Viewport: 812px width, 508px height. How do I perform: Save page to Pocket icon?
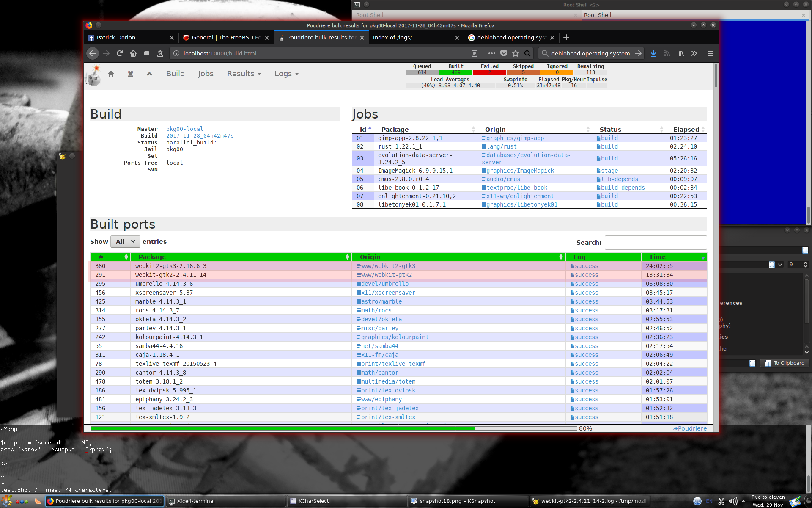coord(504,53)
